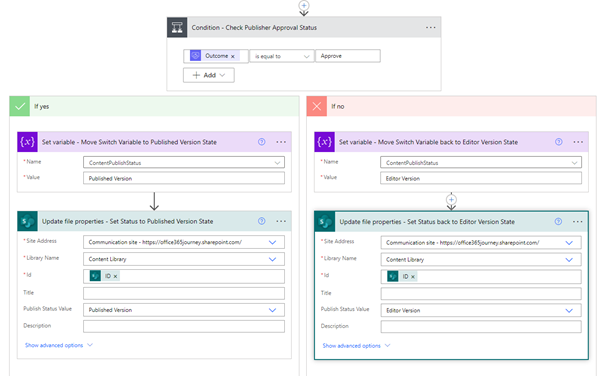Click the empty Title field in the If no branch
This screenshot has width=602, height=376.
pyautogui.click(x=481, y=293)
